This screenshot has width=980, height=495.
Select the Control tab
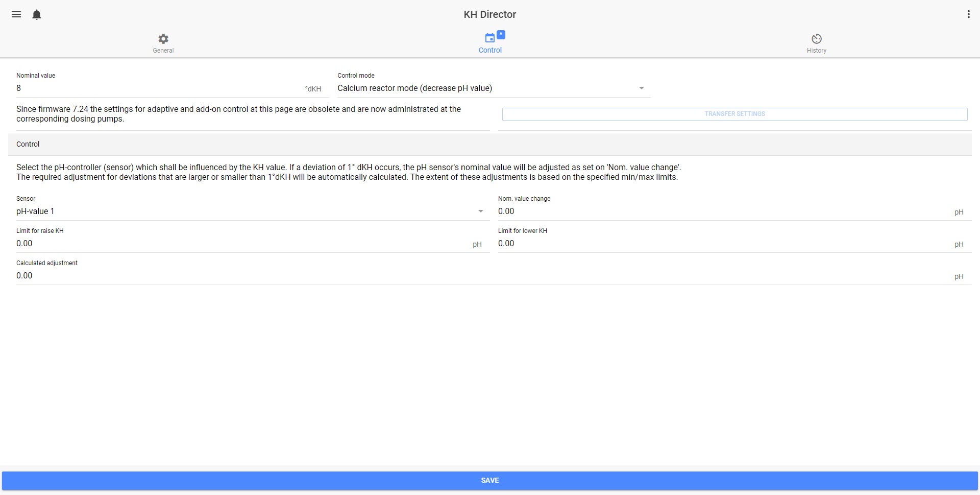coord(490,43)
